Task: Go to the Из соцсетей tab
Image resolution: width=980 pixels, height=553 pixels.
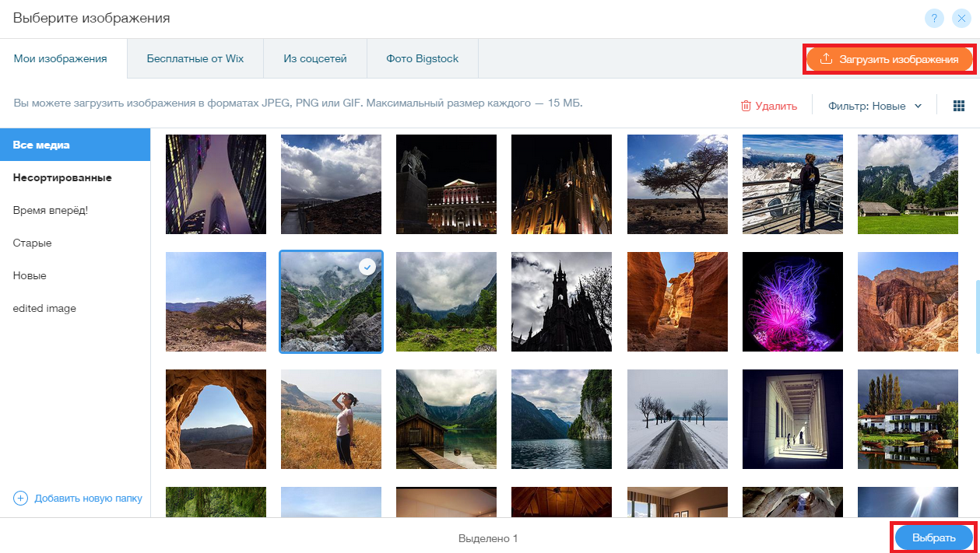Action: click(315, 58)
